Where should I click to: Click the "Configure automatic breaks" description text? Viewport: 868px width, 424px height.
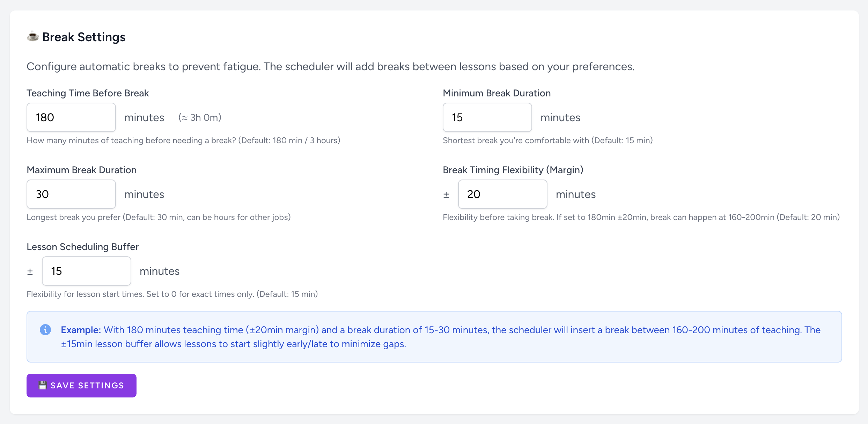(330, 66)
